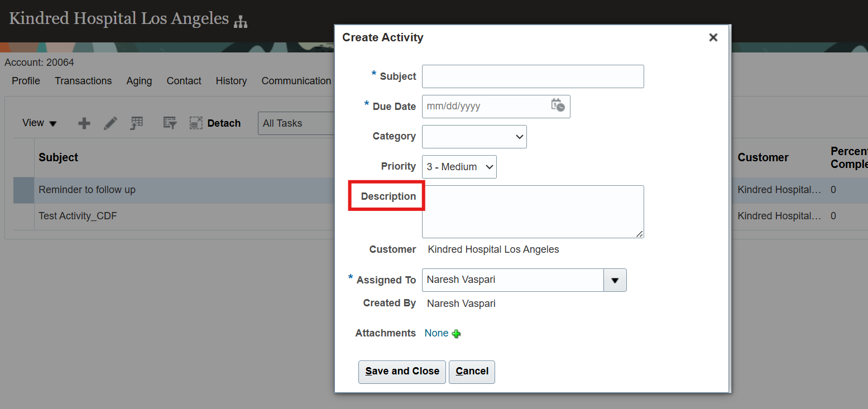
Task: Click the Customer cell in the Reminder row
Action: point(779,190)
